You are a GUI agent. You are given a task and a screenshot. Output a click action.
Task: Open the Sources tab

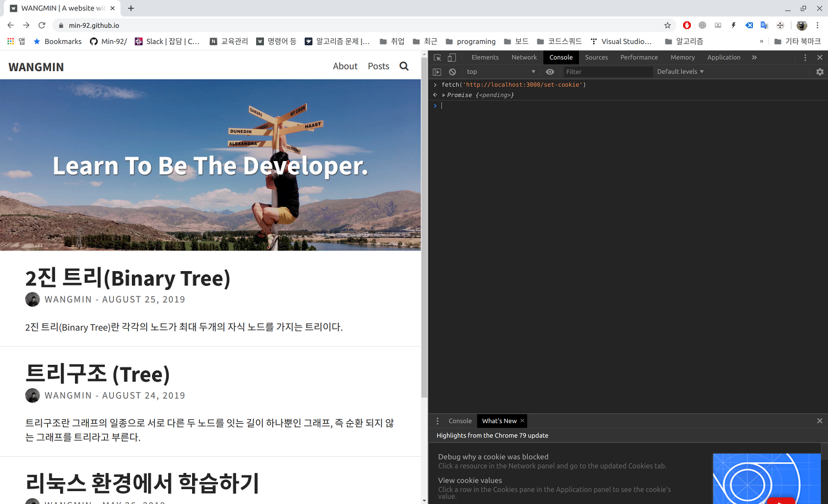click(x=596, y=58)
